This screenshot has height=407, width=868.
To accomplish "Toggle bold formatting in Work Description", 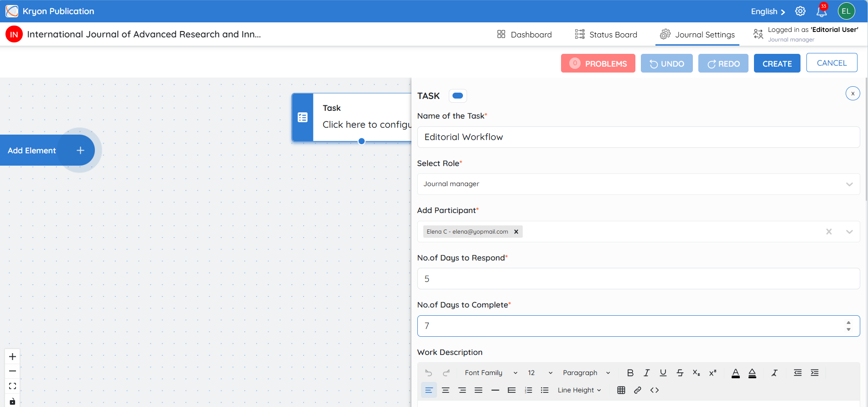I will coord(630,373).
